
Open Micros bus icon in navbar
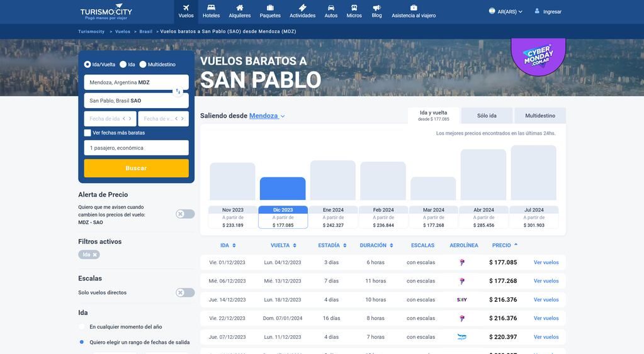pos(354,8)
